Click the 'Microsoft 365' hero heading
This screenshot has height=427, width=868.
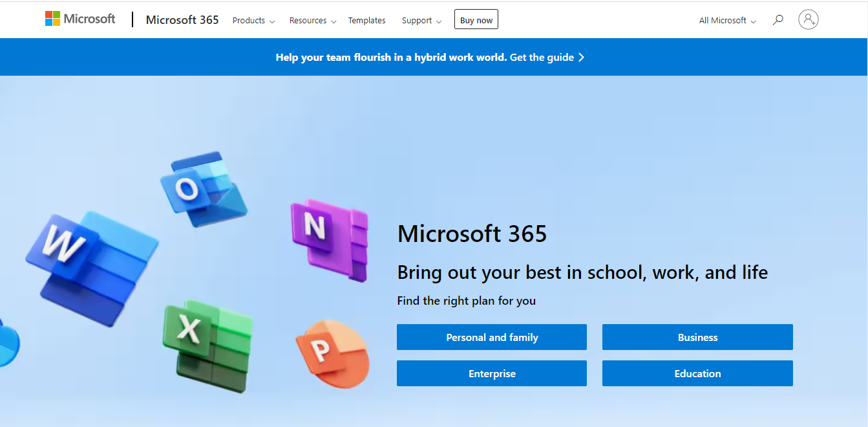pos(472,234)
